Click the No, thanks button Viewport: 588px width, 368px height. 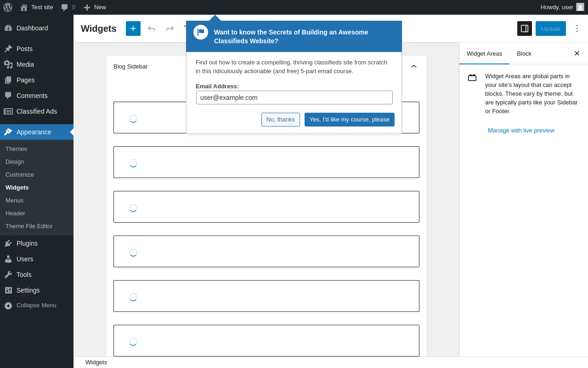point(281,120)
